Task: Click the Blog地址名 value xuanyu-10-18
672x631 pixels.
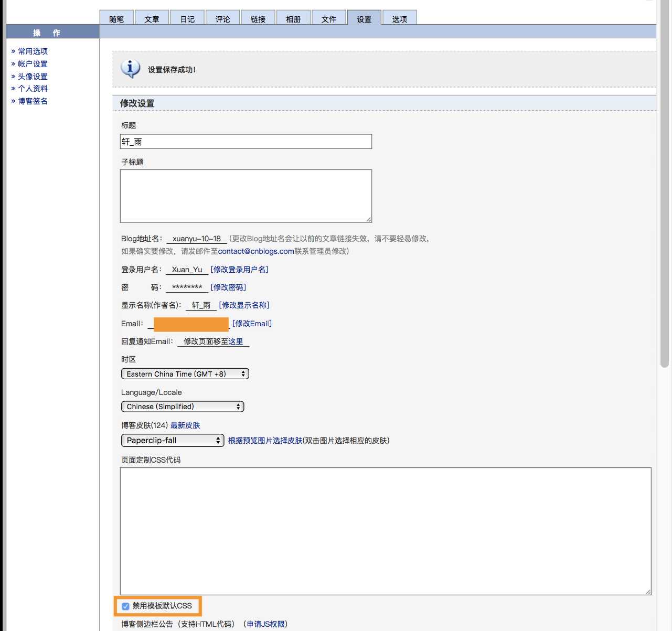Action: pyautogui.click(x=197, y=239)
